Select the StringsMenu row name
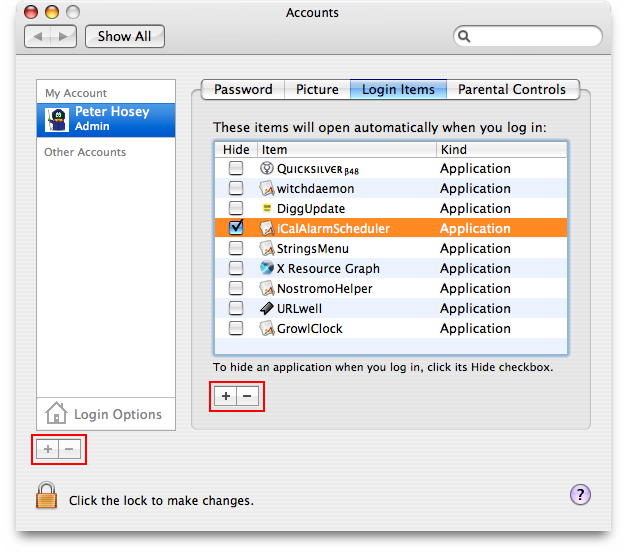This screenshot has height=555, width=627. 313,249
